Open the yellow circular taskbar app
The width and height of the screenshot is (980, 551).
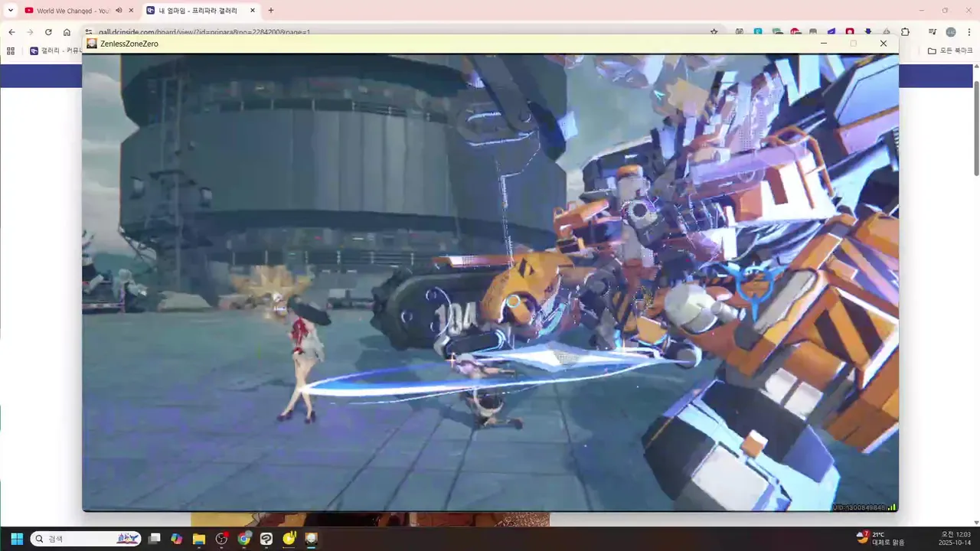(x=289, y=539)
